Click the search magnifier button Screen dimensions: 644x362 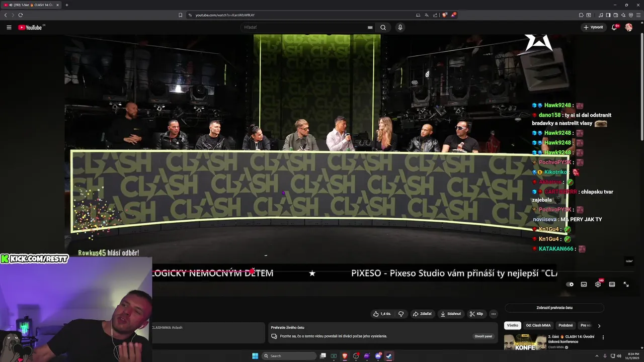coord(383,27)
